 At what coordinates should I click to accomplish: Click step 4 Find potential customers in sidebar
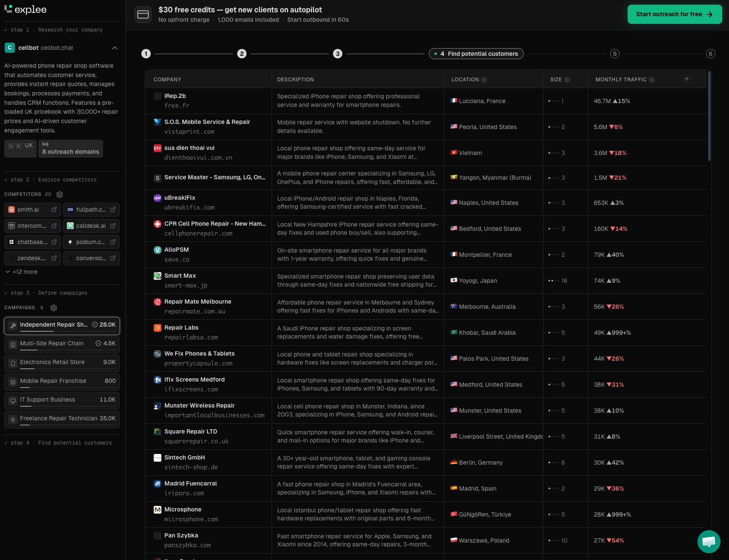[x=58, y=443]
